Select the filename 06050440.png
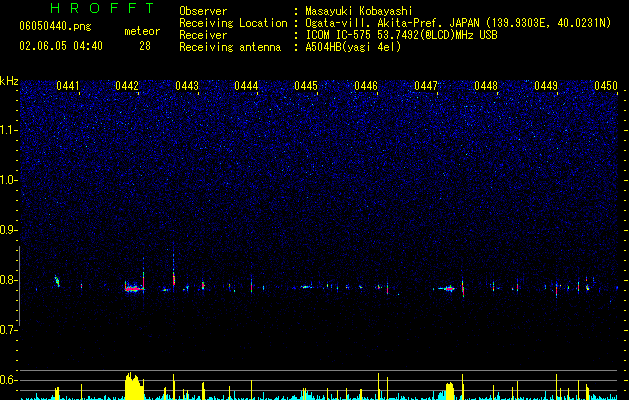 (55, 27)
